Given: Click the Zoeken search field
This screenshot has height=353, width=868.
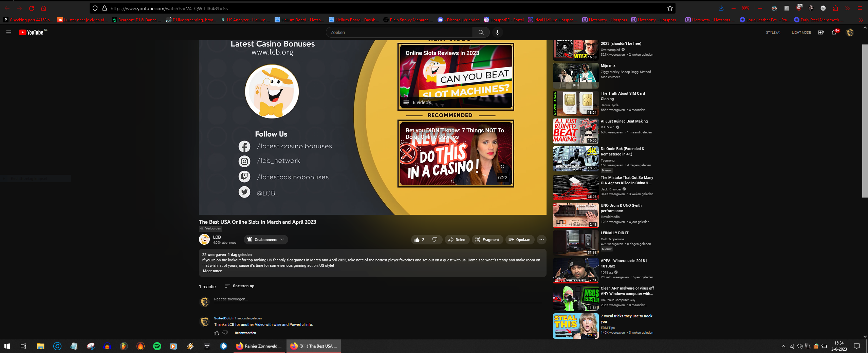Looking at the screenshot, I should [x=399, y=33].
